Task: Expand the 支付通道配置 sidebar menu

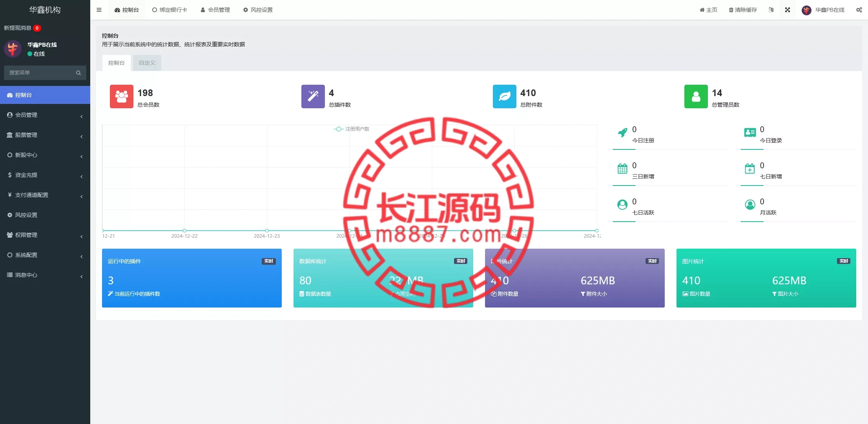Action: [45, 195]
